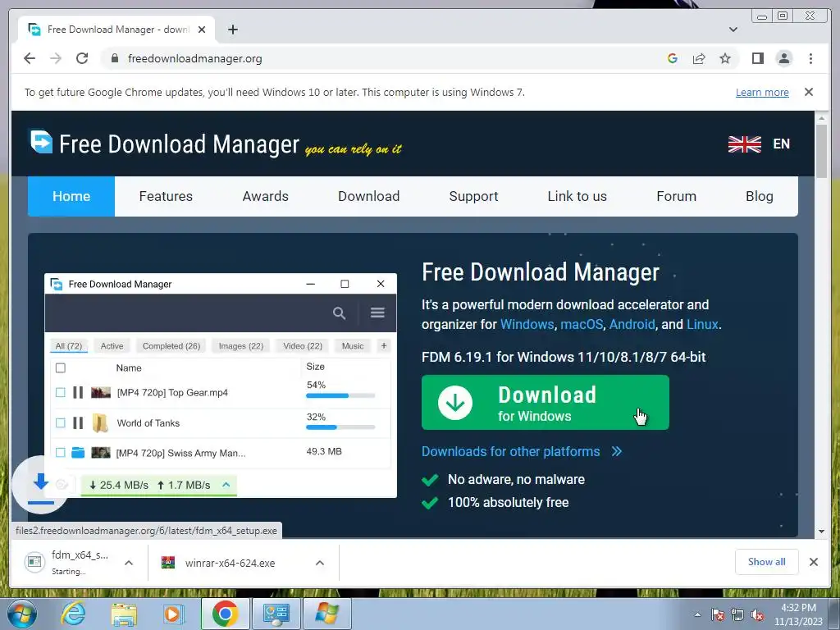840x630 pixels.
Task: Click the browser forward arrow
Action: [x=56, y=58]
